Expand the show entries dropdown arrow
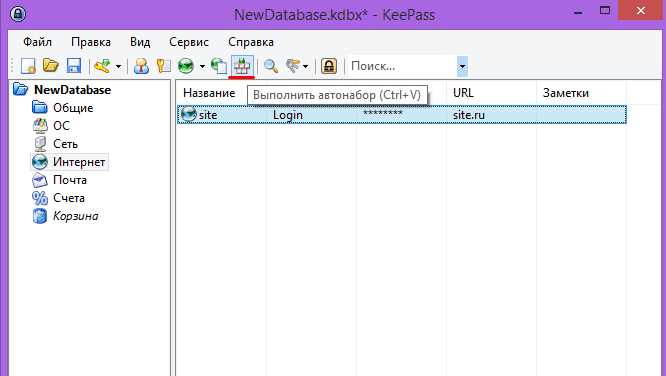The width and height of the screenshot is (666, 376). tap(305, 66)
